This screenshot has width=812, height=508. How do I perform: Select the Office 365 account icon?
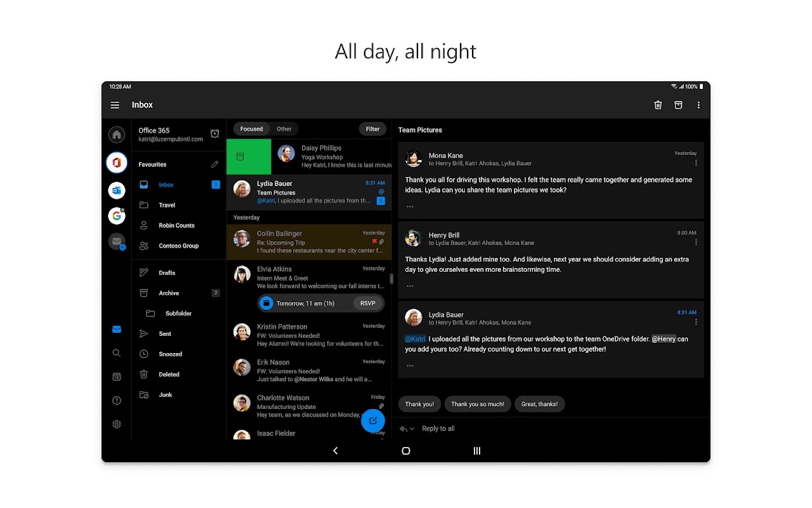coord(117,163)
